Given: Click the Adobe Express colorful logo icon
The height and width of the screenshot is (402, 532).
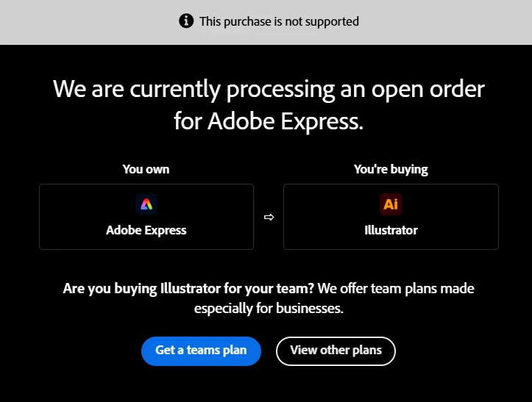Looking at the screenshot, I should point(146,204).
